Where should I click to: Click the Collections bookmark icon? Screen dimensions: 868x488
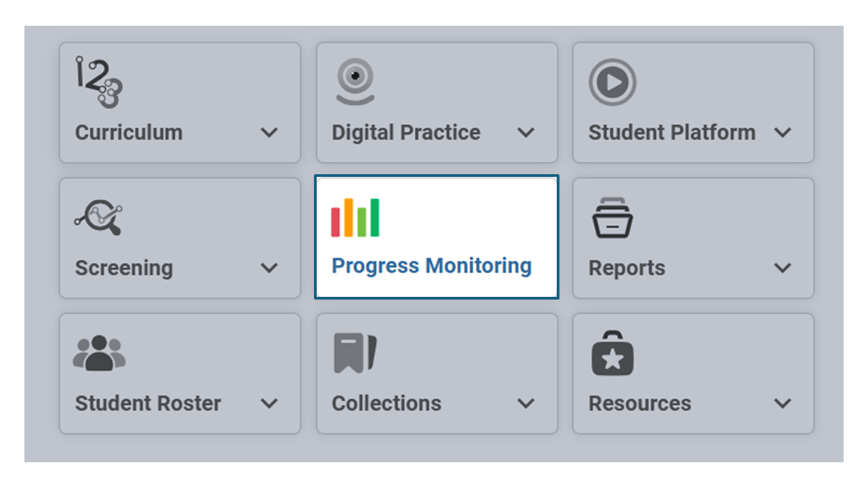[355, 353]
